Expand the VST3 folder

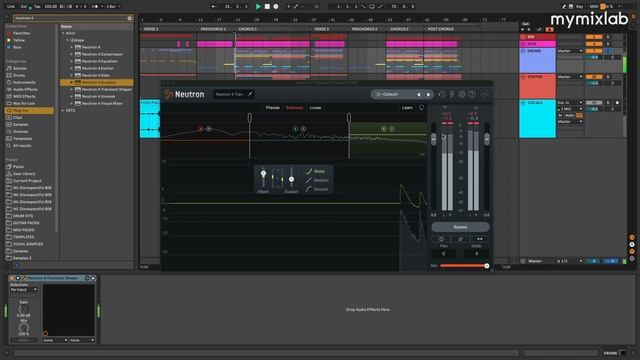coord(63,110)
